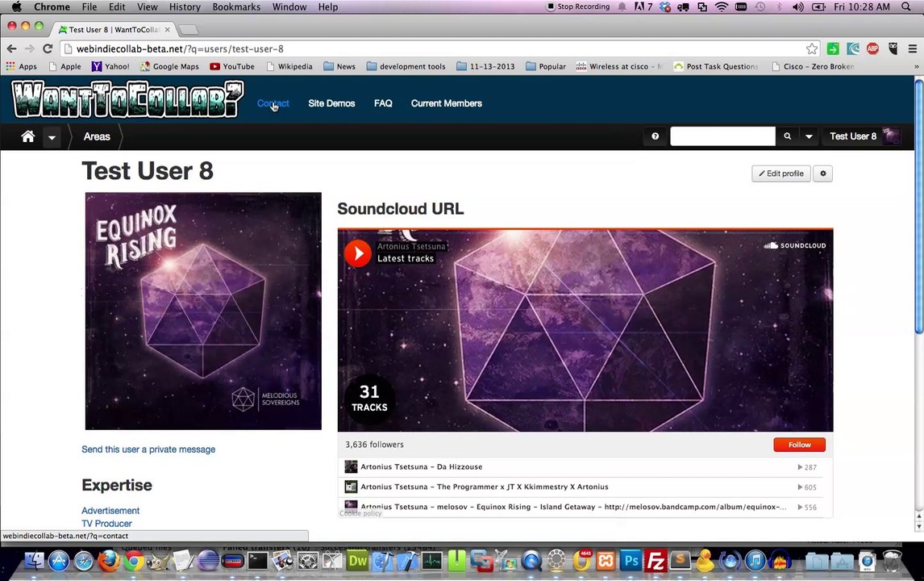Open the dropdown arrow next to home icon
This screenshot has height=581, width=924.
[x=52, y=137]
